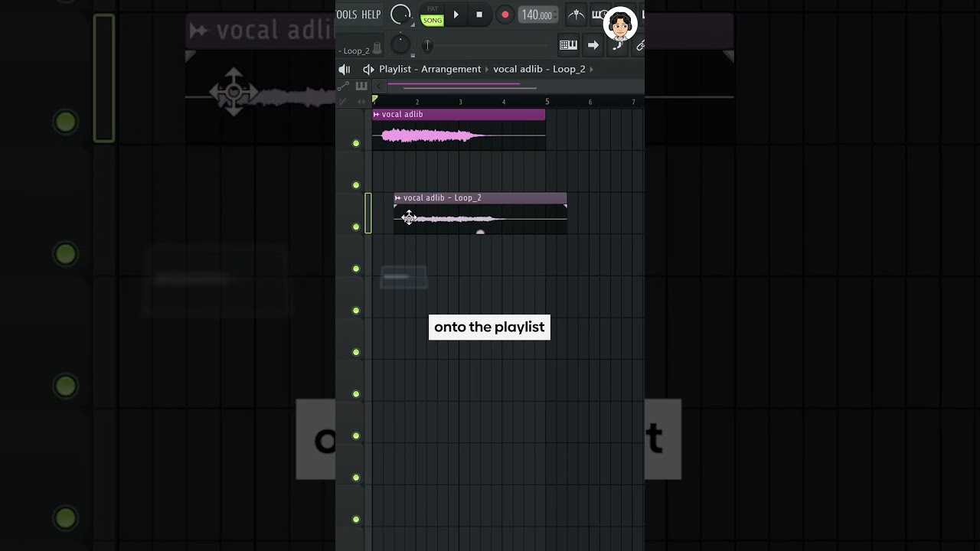Click the automation line icon under Playlist header
This screenshot has height=551, width=980.
[343, 86]
